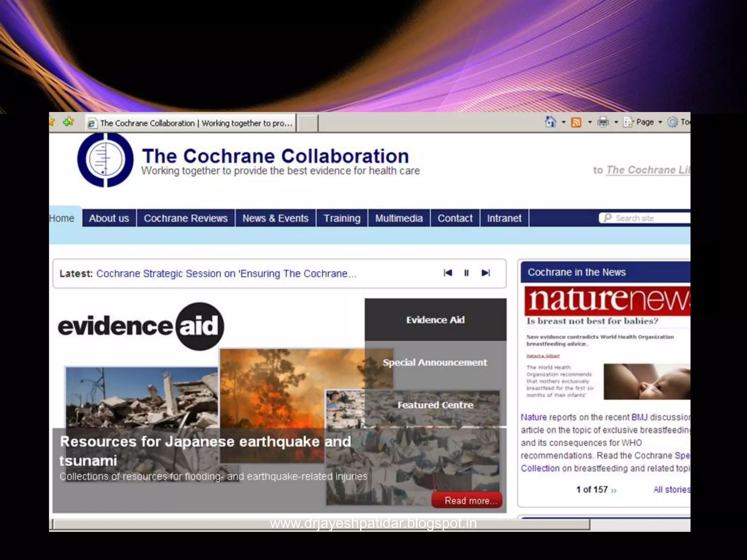The image size is (747, 560).
Task: Skip to next latest news item
Action: pyautogui.click(x=485, y=273)
